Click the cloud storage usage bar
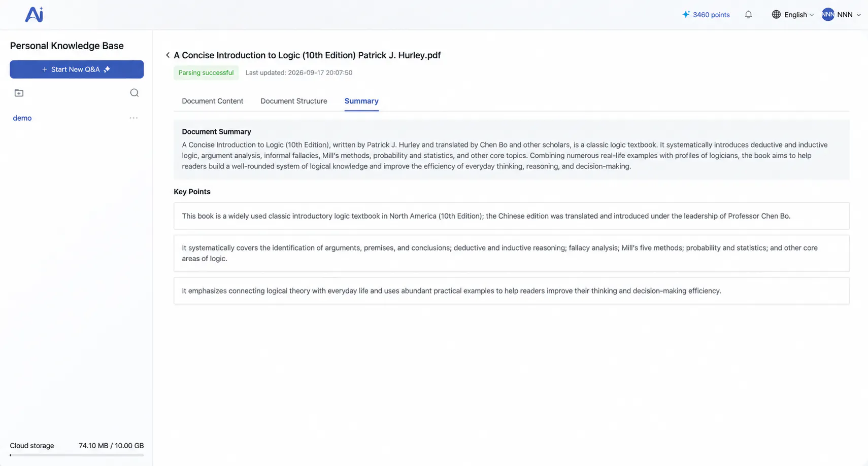Screen dimensions: 868x466 tap(77, 455)
